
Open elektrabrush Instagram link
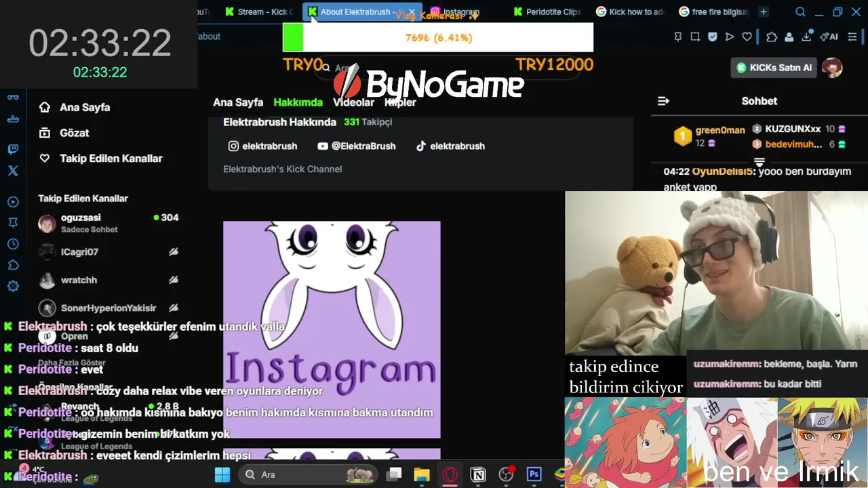coord(262,146)
